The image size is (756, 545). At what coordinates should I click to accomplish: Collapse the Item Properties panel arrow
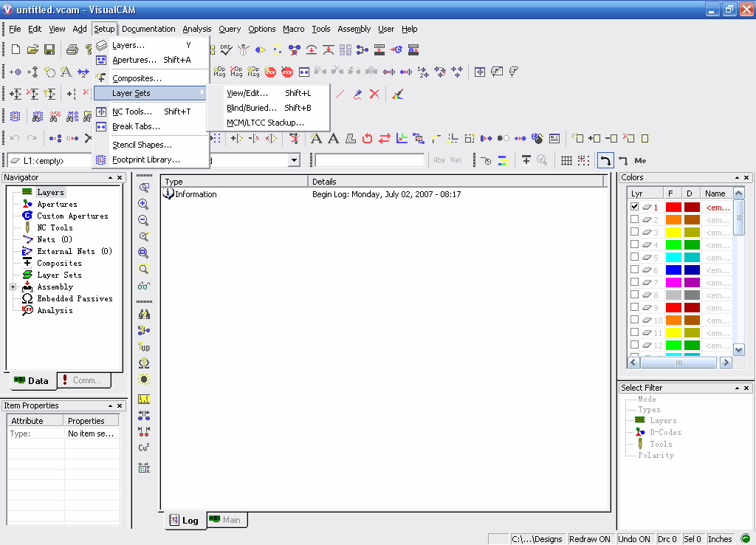[x=111, y=405]
